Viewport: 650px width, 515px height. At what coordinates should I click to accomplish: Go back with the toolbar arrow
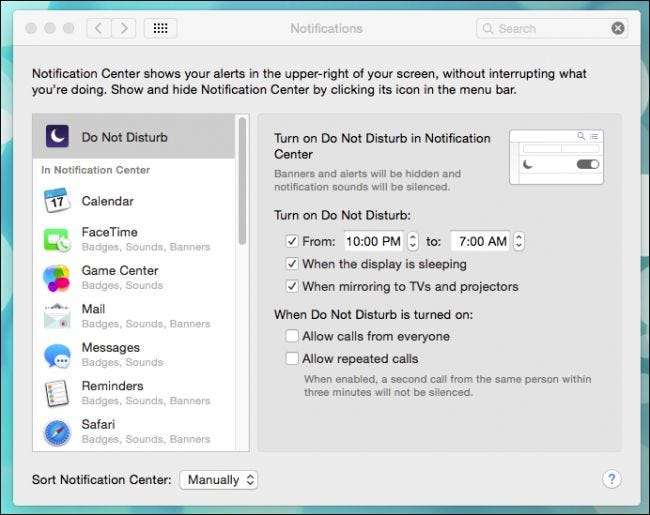coord(99,28)
